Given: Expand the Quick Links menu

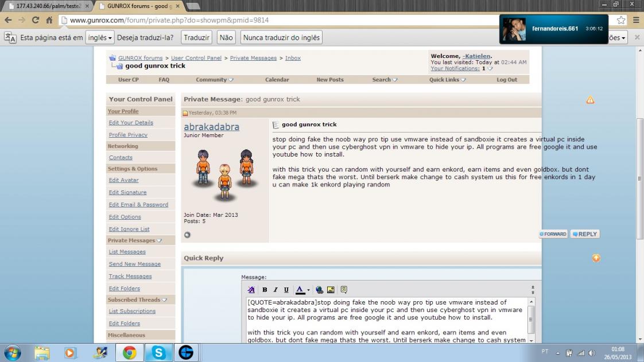Looking at the screenshot, I should click(x=447, y=80).
